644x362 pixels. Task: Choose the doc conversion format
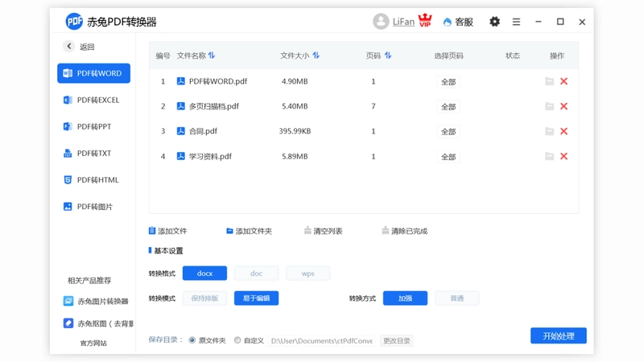click(x=256, y=274)
